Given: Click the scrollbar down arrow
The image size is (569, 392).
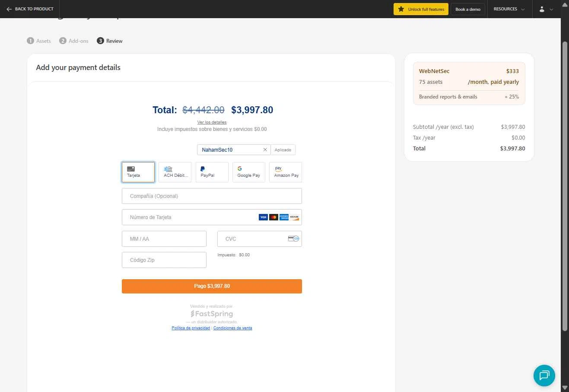Looking at the screenshot, I should point(565,387).
